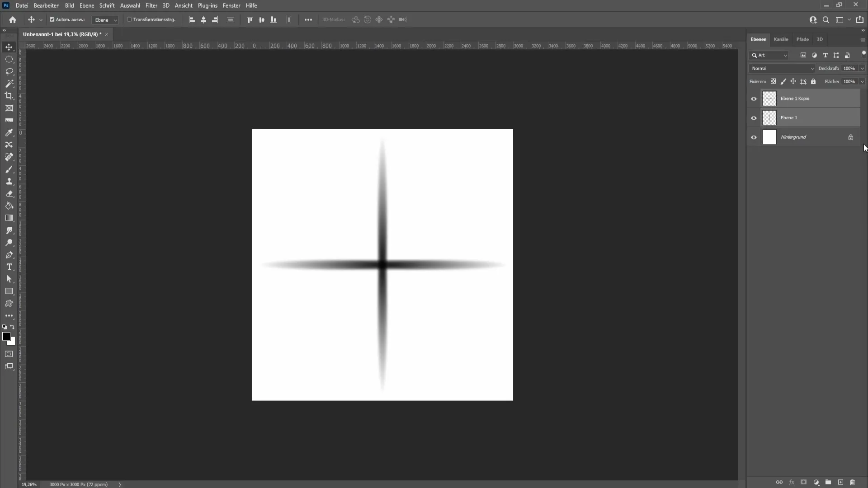Select the Crop tool

pos(9,96)
